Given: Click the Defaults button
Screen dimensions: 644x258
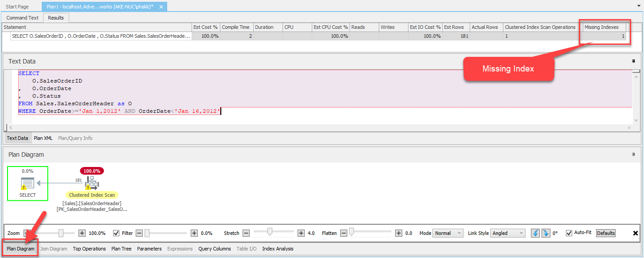Looking at the screenshot, I should [x=605, y=233].
